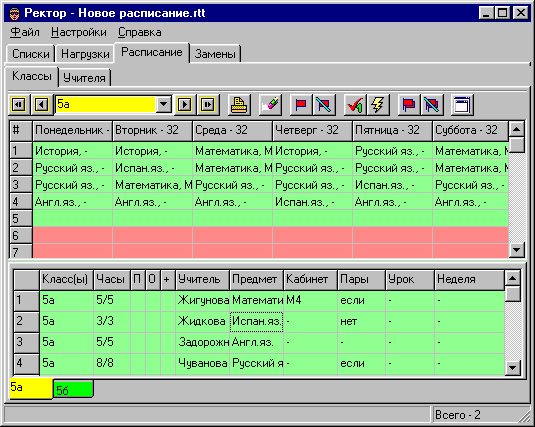535x427 pixels.
Task: Open the Настройки menu
Action: click(79, 32)
